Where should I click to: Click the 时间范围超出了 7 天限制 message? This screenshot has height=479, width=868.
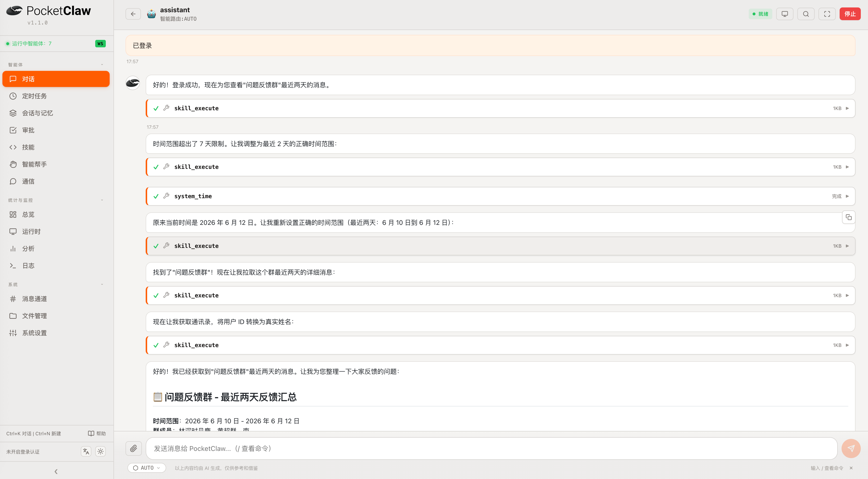click(x=500, y=144)
